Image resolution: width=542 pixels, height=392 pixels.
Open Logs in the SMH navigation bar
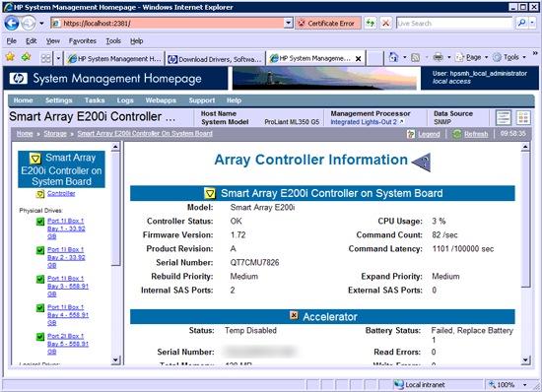click(125, 100)
